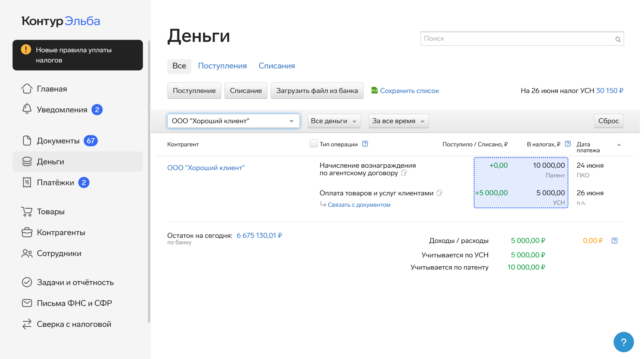This screenshot has height=359, width=644.
Task: Click notifications badge showing 2
Action: click(97, 110)
